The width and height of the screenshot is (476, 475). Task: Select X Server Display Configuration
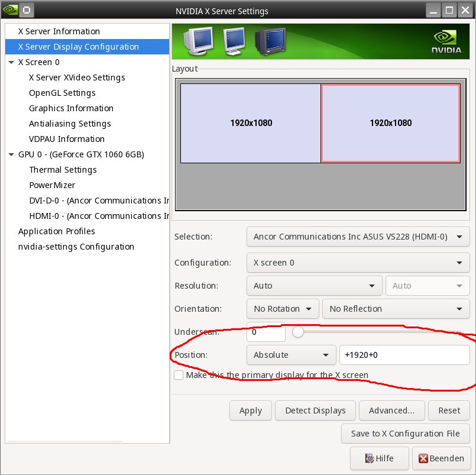[x=87, y=47]
